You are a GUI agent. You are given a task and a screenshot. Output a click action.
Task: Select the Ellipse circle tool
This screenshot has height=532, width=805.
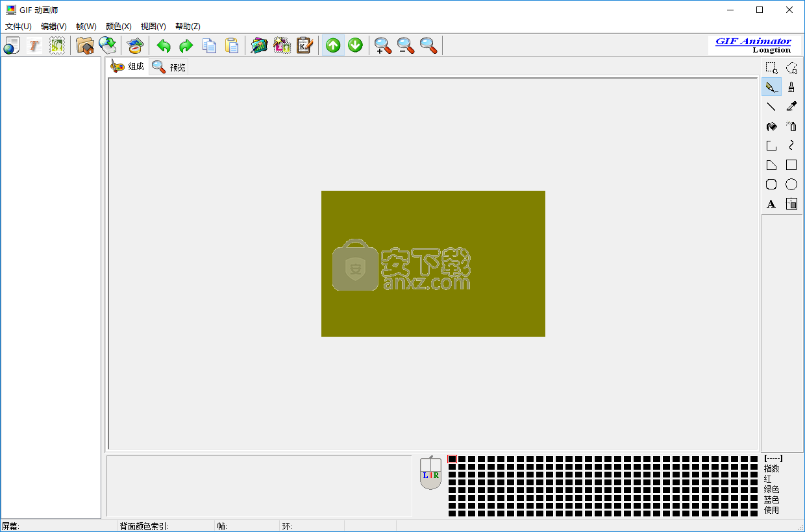791,184
